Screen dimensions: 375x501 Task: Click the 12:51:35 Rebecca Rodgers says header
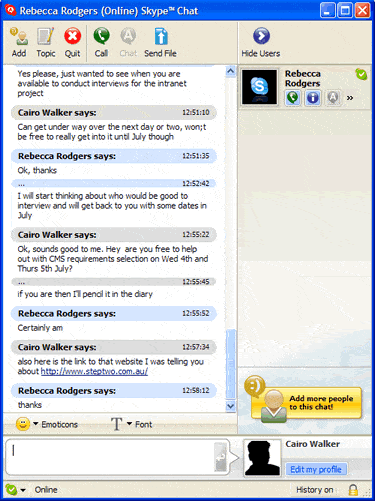pyautogui.click(x=114, y=156)
